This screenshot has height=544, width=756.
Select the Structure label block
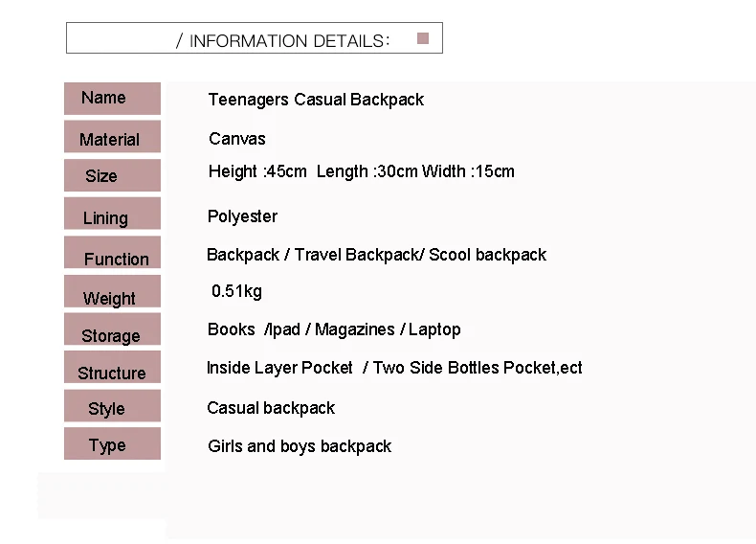(x=112, y=368)
